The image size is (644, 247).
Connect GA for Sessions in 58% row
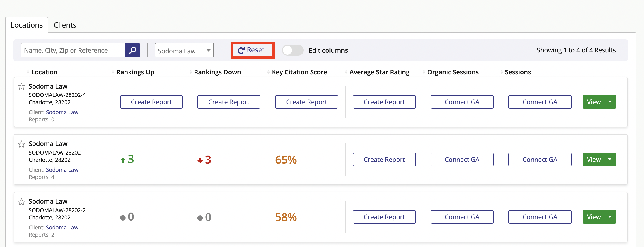click(x=540, y=217)
